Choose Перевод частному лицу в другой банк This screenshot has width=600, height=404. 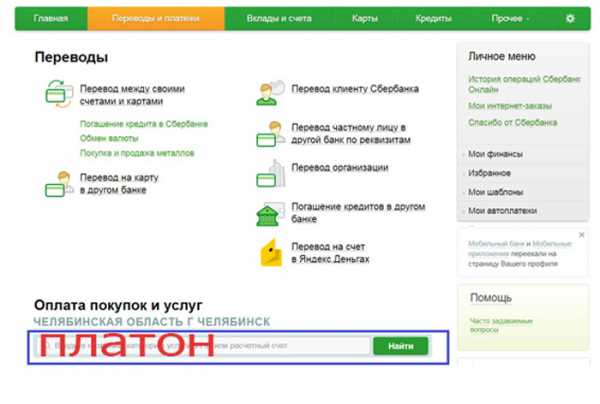click(x=351, y=134)
